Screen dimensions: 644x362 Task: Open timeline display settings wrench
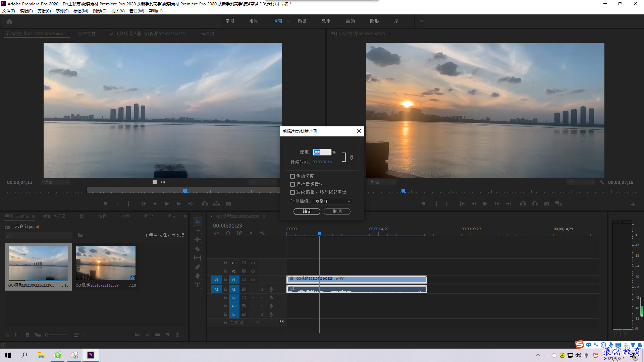pos(262,233)
